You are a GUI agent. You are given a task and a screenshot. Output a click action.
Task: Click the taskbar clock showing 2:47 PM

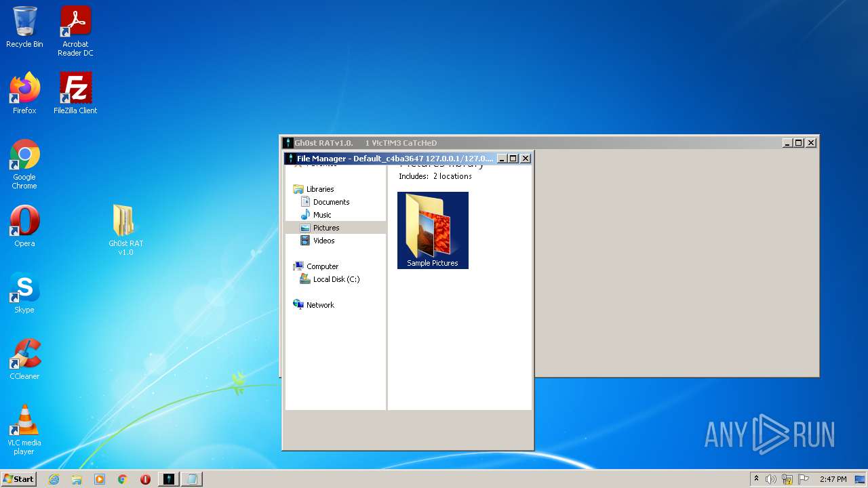coord(833,479)
